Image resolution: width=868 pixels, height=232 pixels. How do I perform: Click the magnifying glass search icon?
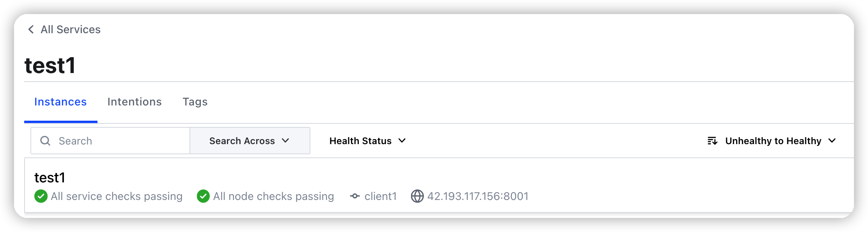point(45,141)
